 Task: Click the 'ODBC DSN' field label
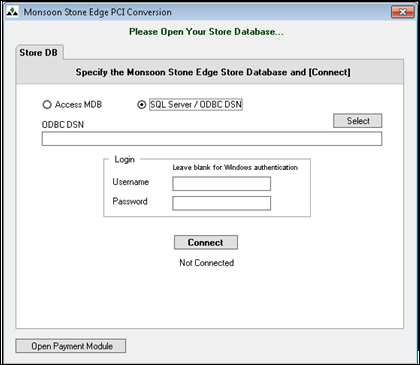click(63, 125)
